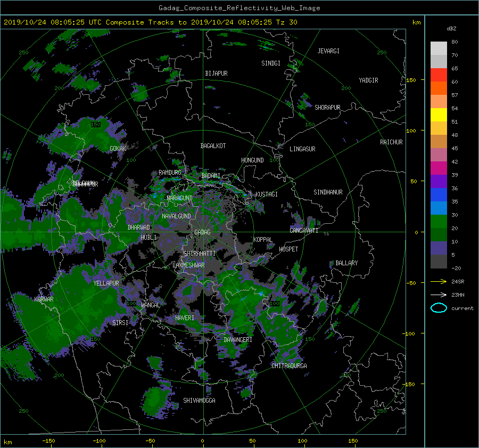Click the -50 tick on the bottom axis
Screen dimensions: 479x448
click(x=150, y=441)
